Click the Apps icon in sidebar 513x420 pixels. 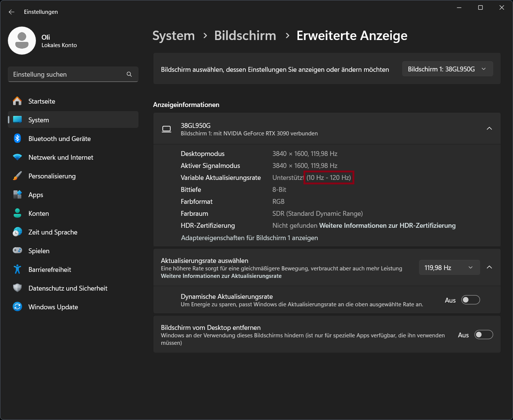17,194
